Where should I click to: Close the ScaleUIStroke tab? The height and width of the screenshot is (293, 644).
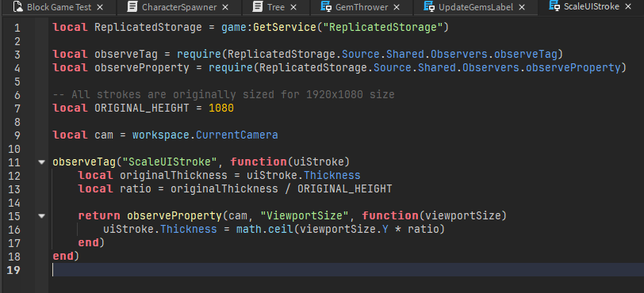tap(628, 6)
